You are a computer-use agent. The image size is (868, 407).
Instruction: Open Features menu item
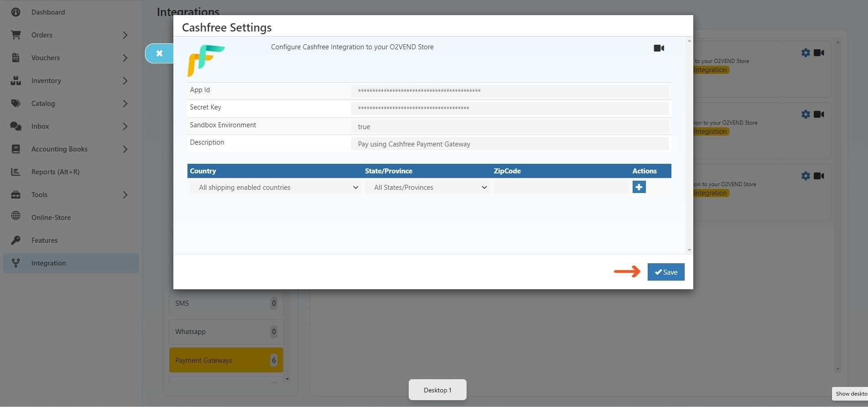[x=71, y=240]
